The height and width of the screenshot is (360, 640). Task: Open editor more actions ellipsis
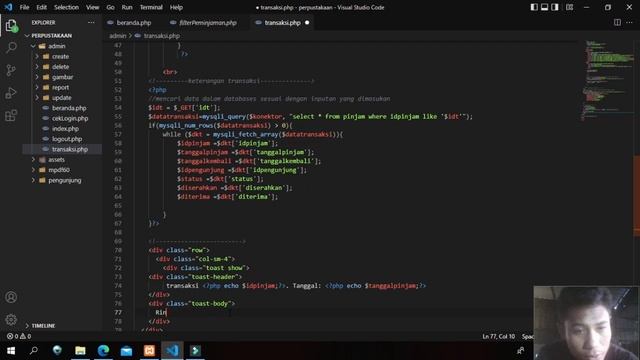point(629,22)
